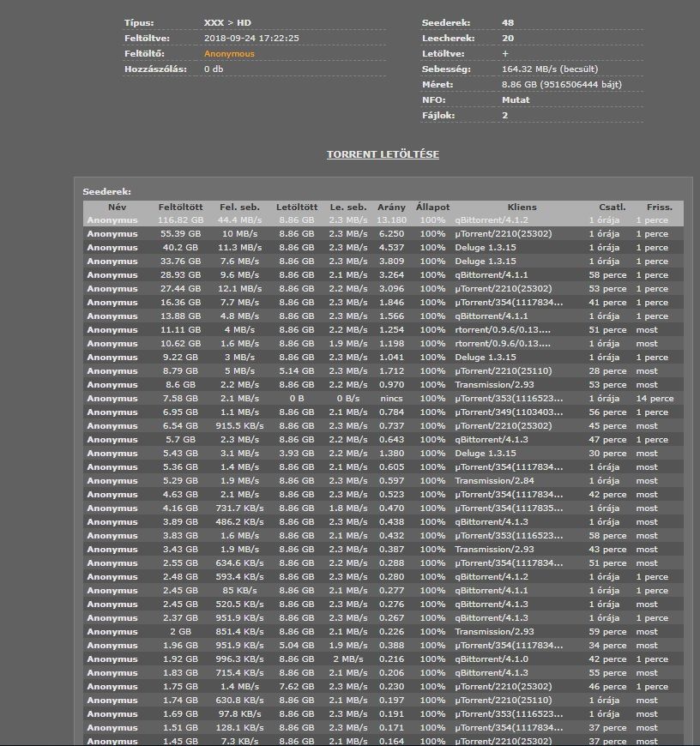The image size is (700, 746).
Task: Sort by the Letöltött column header
Action: click(x=297, y=207)
